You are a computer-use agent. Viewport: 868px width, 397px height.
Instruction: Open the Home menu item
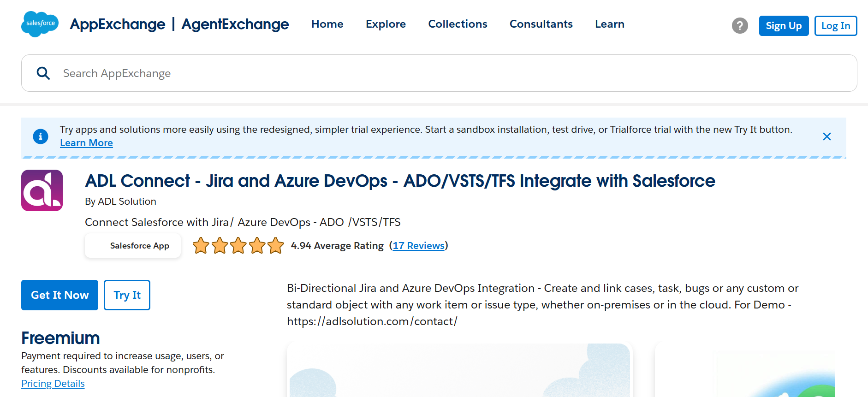(327, 24)
